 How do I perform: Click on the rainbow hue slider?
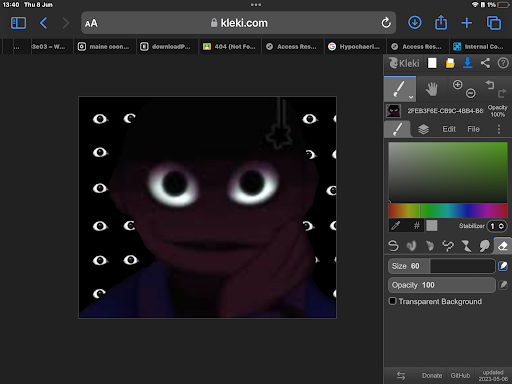pos(448,211)
